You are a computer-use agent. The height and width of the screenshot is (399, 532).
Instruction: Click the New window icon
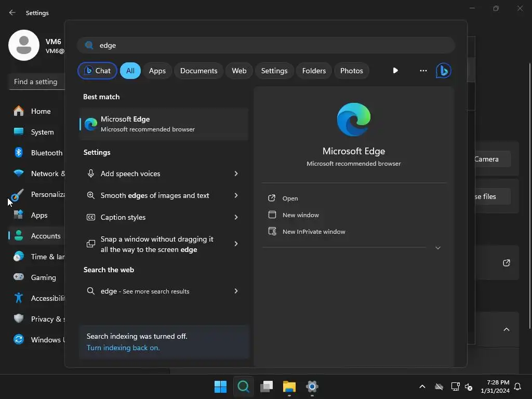(x=272, y=215)
